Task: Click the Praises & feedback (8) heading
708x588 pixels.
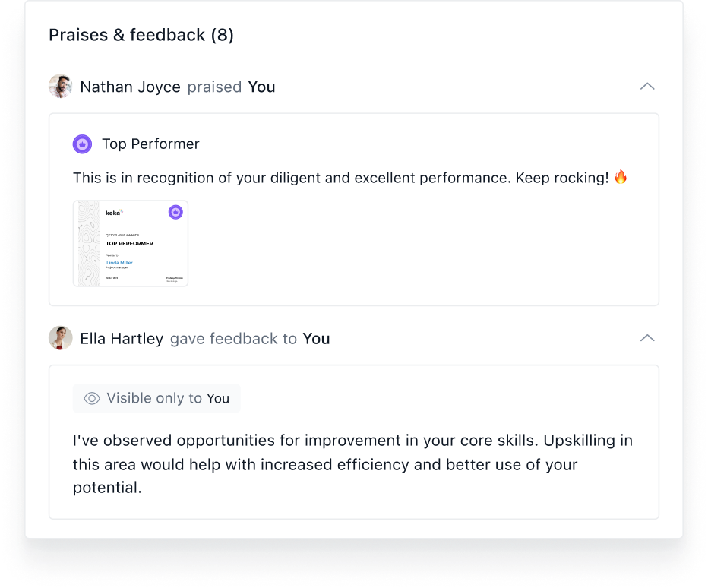Action: [x=141, y=35]
